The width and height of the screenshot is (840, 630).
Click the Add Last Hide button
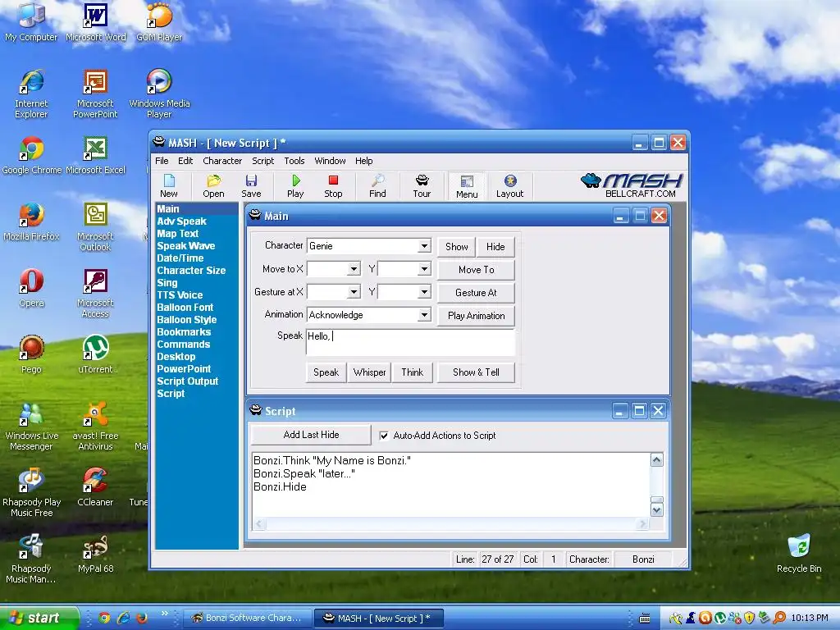[x=311, y=435]
